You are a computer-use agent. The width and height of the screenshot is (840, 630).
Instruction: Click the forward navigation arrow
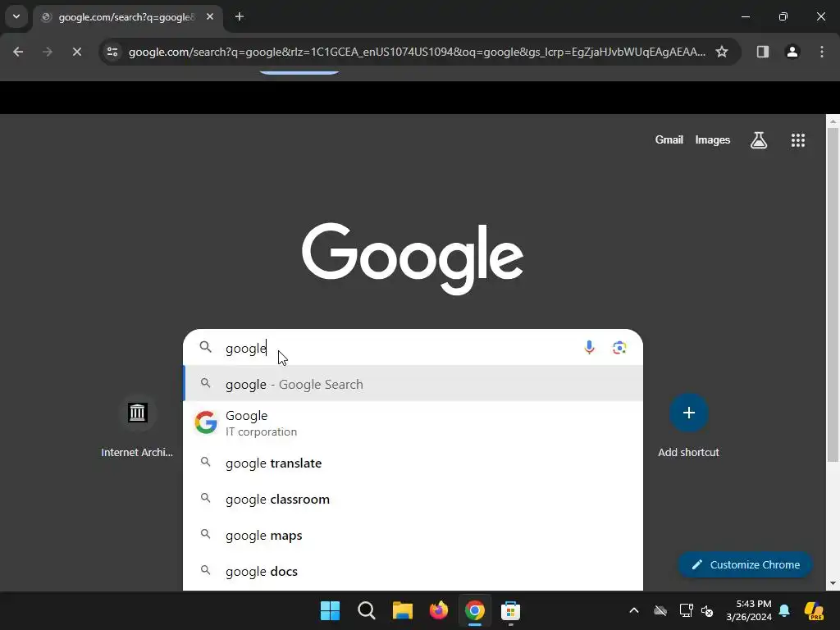coord(47,52)
